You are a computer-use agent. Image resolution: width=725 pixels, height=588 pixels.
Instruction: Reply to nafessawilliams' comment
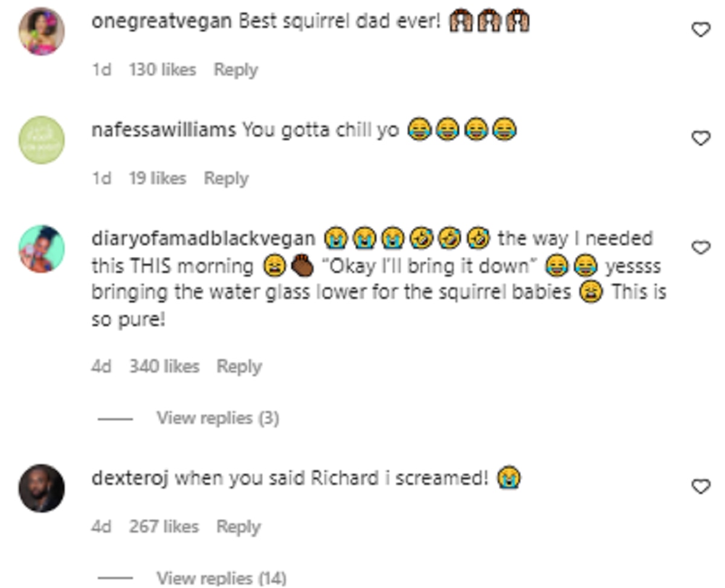pyautogui.click(x=226, y=179)
